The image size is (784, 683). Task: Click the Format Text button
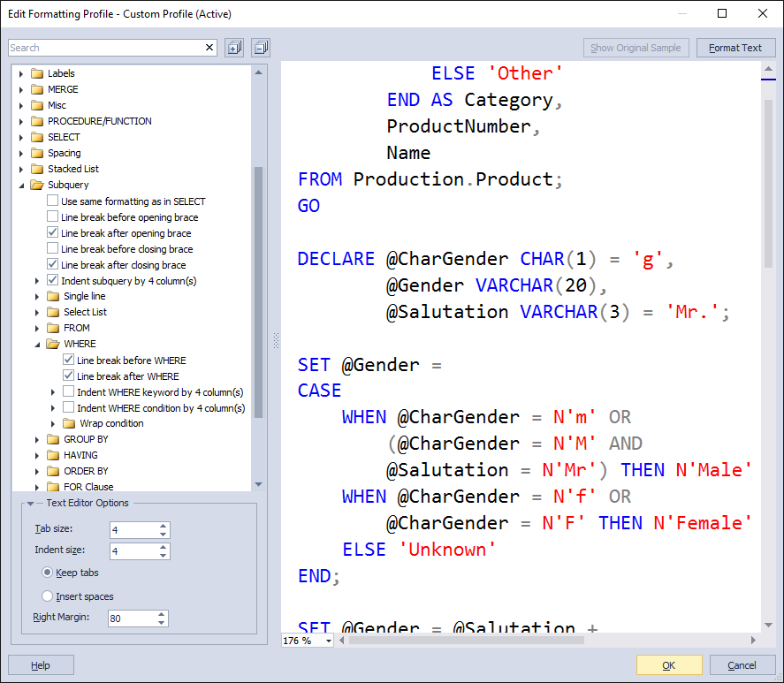pos(735,48)
